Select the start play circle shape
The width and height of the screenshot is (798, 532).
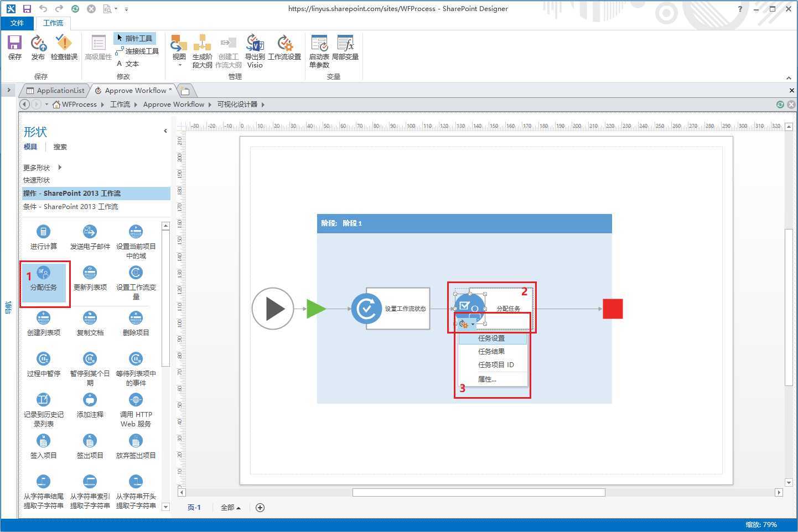pos(273,309)
